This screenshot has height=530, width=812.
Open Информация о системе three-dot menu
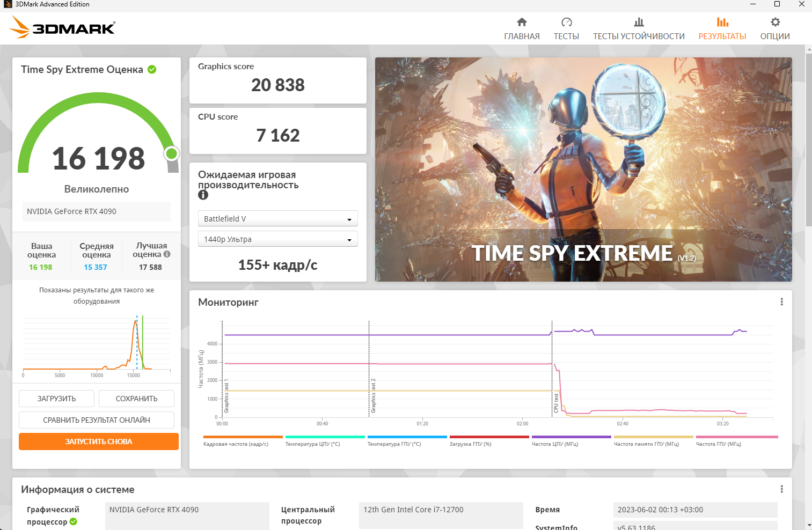781,489
